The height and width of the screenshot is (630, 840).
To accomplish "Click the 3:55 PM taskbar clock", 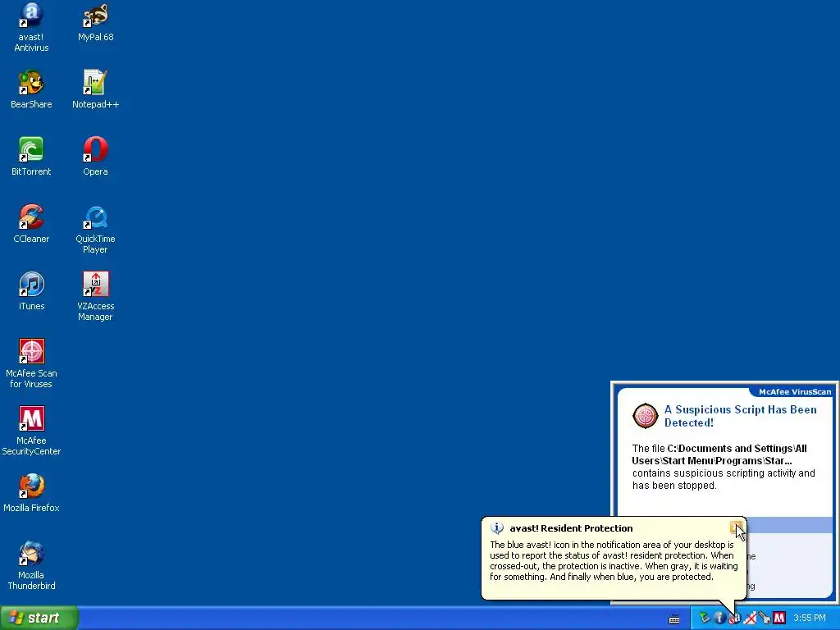I will [x=810, y=619].
